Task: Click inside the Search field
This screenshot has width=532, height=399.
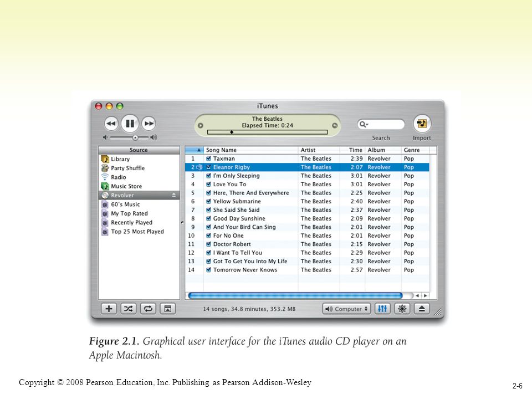Action: point(381,124)
